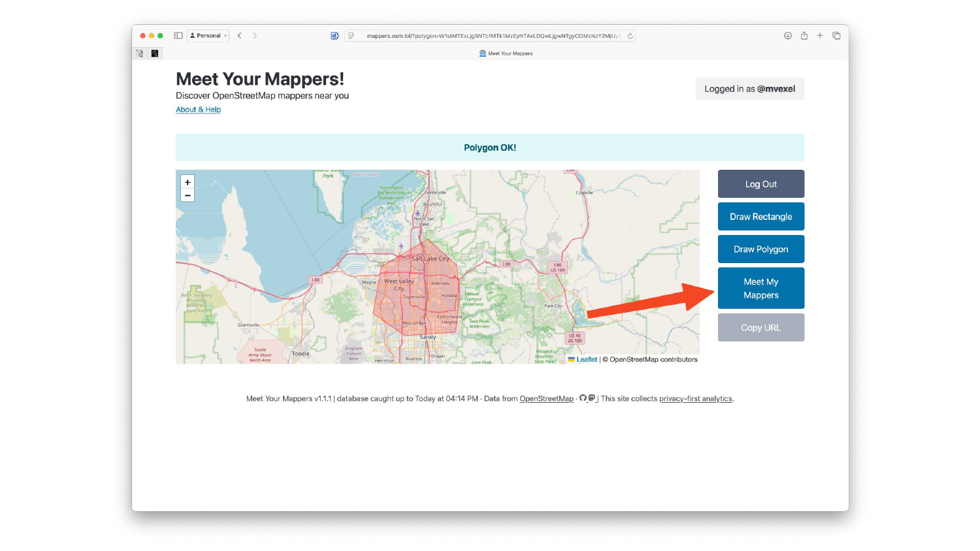Select the Meet Your Mappers tab
The height and width of the screenshot is (551, 980).
(x=506, y=54)
